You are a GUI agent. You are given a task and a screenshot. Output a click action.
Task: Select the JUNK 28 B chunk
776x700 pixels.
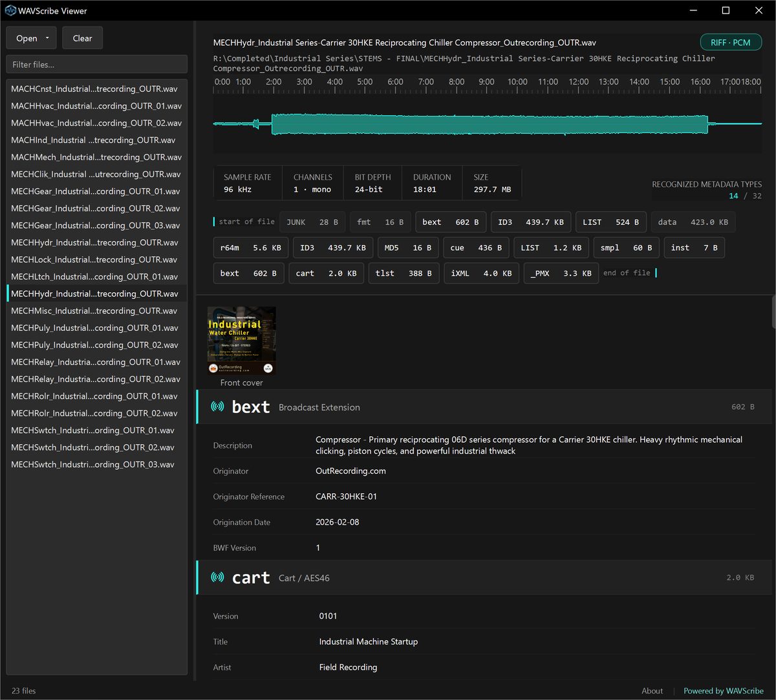tap(312, 222)
